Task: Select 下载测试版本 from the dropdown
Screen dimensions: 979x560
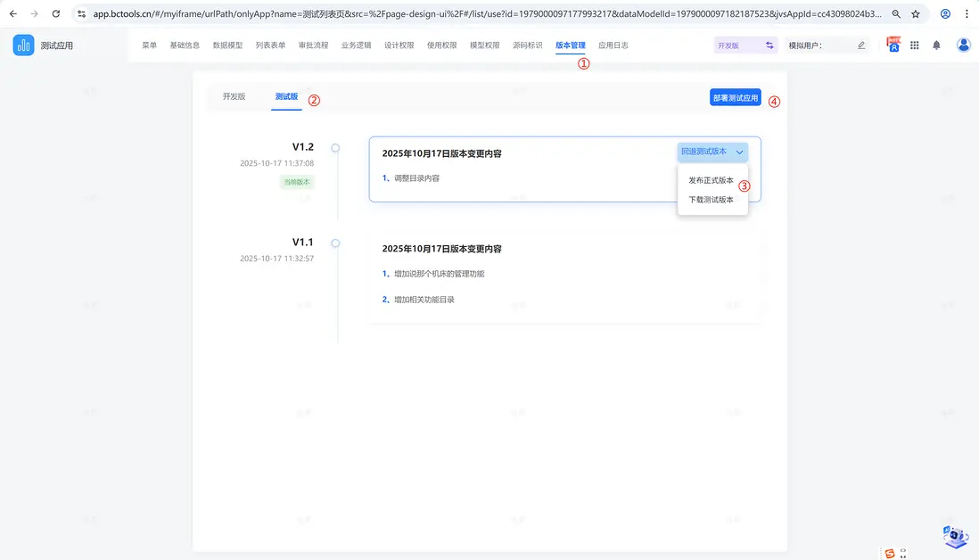Action: tap(711, 198)
